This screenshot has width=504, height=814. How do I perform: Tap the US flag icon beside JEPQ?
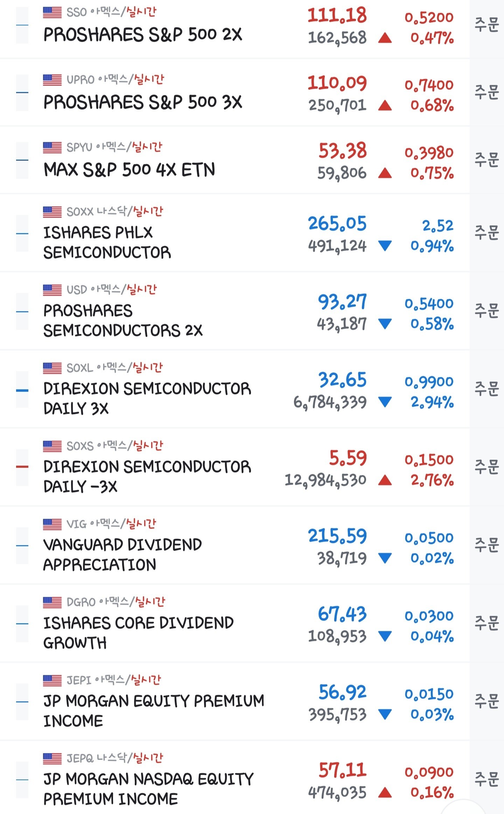[52, 758]
